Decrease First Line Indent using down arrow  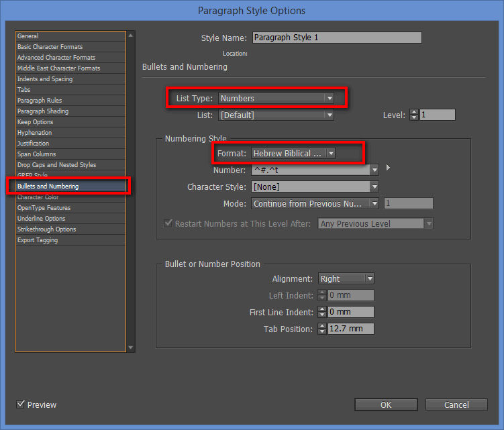tap(321, 315)
